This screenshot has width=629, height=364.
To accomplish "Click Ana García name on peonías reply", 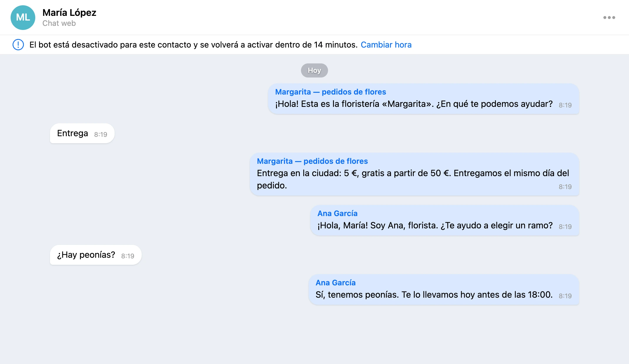I will 336,283.
